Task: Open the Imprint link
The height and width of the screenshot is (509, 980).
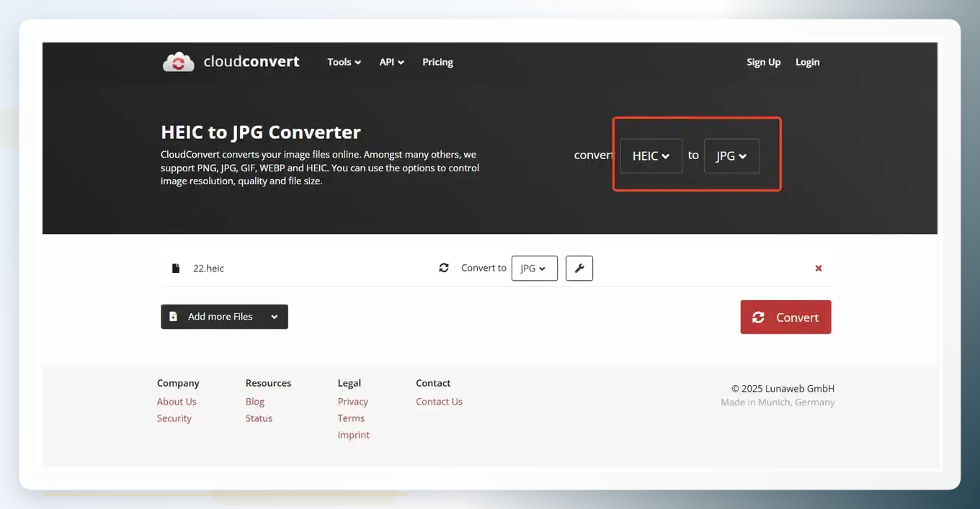Action: (354, 435)
